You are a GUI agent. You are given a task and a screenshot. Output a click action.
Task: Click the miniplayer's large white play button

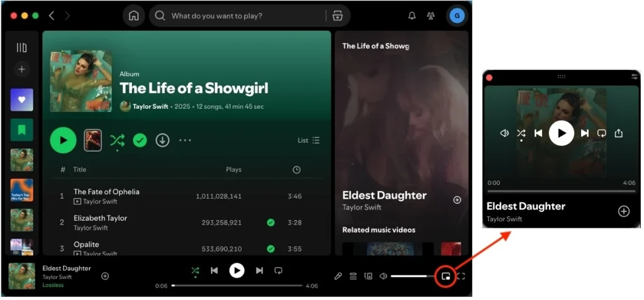pos(562,133)
